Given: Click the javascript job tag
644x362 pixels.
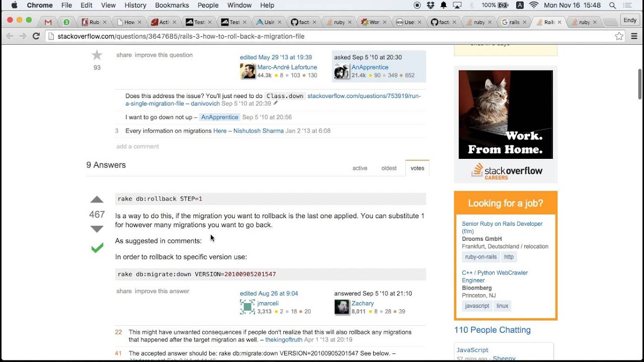Looking at the screenshot, I should (477, 306).
